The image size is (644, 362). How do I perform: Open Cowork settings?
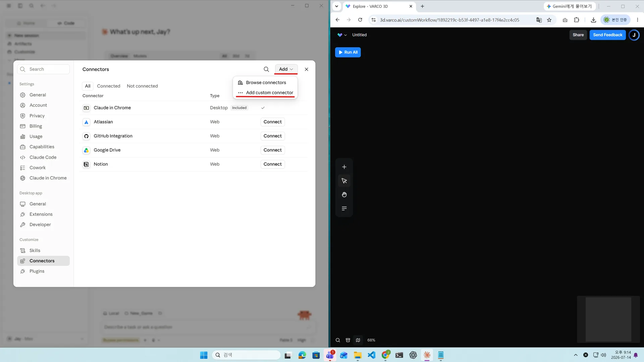(43, 168)
